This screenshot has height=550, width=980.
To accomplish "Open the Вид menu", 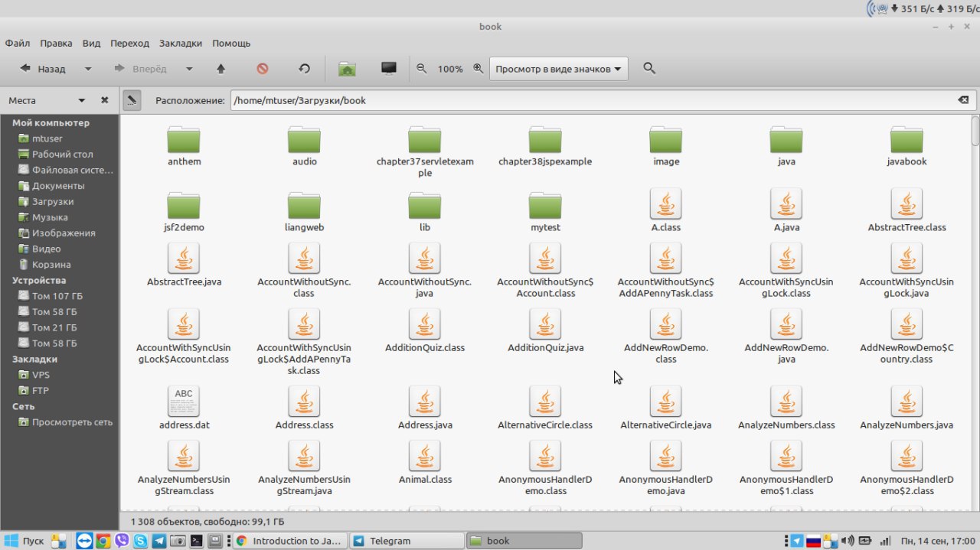I will [x=92, y=44].
